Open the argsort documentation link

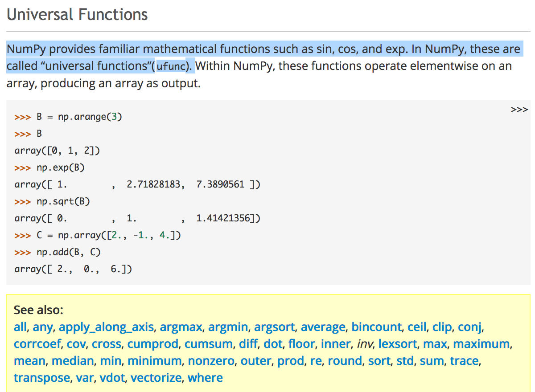(x=274, y=327)
